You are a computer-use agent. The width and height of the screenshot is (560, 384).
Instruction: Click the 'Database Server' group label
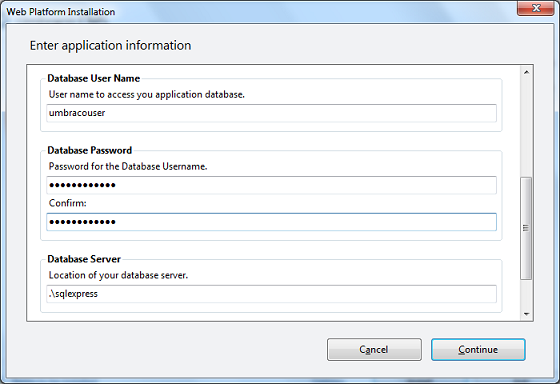pyautogui.click(x=84, y=259)
